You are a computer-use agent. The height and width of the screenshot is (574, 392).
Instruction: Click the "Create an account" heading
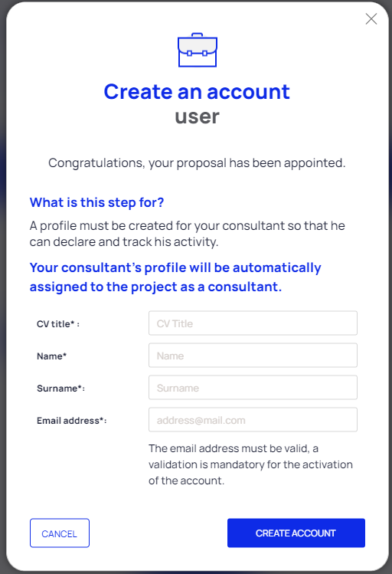[x=197, y=91]
